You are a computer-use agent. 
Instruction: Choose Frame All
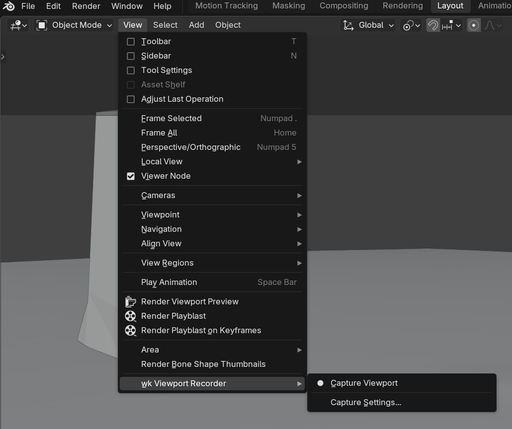click(213, 133)
